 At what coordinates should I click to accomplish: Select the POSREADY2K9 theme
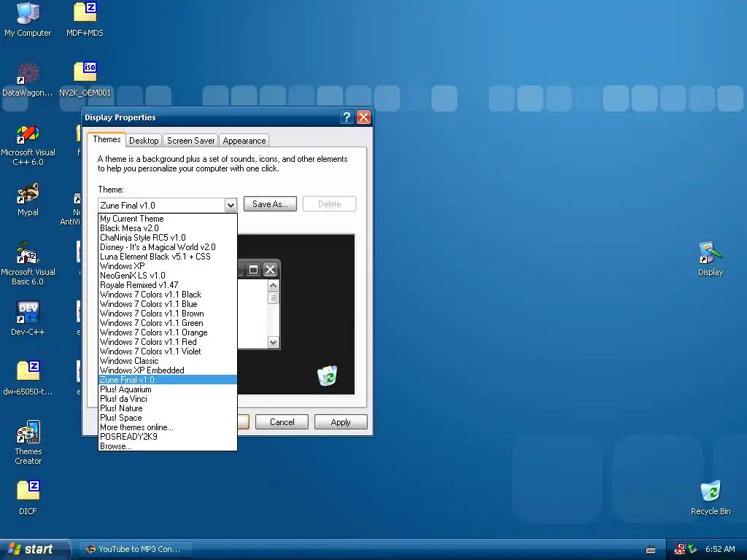[168, 437]
